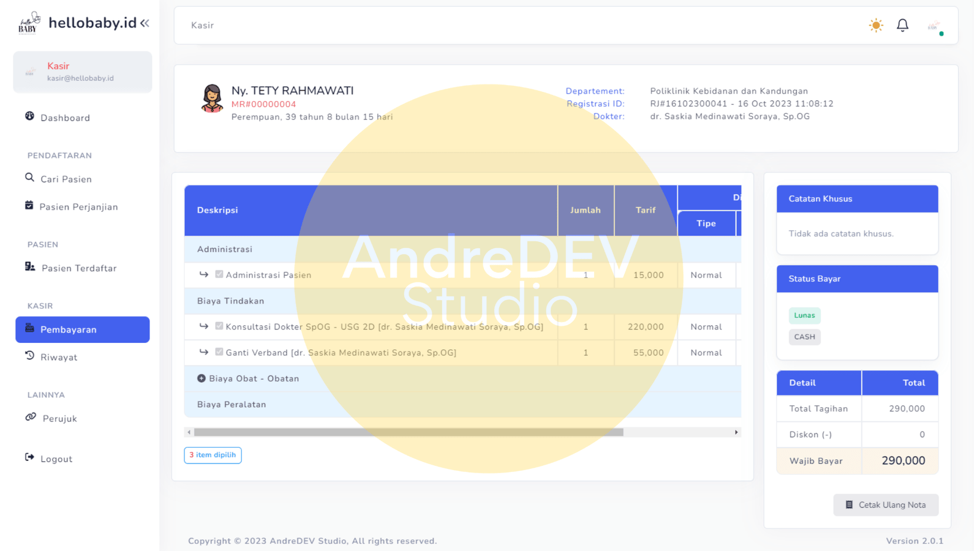Open user profile avatar in top bar
This screenshot has height=551, width=980.
[933, 26]
